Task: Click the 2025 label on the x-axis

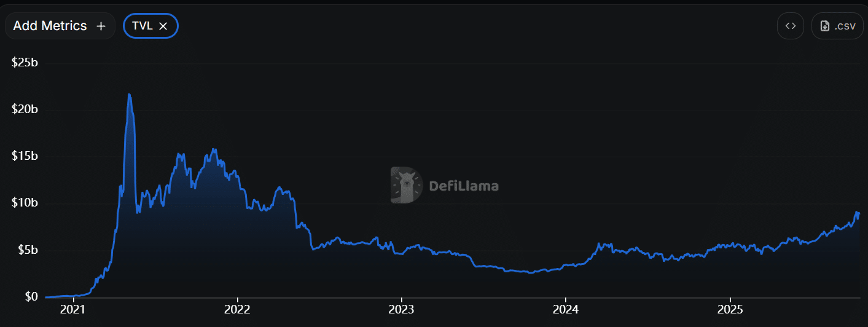Action: coord(730,309)
